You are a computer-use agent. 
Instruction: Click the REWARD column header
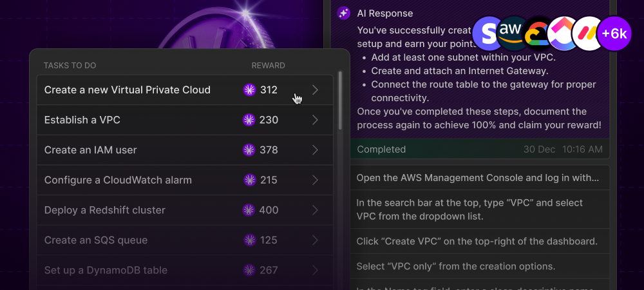tap(268, 66)
